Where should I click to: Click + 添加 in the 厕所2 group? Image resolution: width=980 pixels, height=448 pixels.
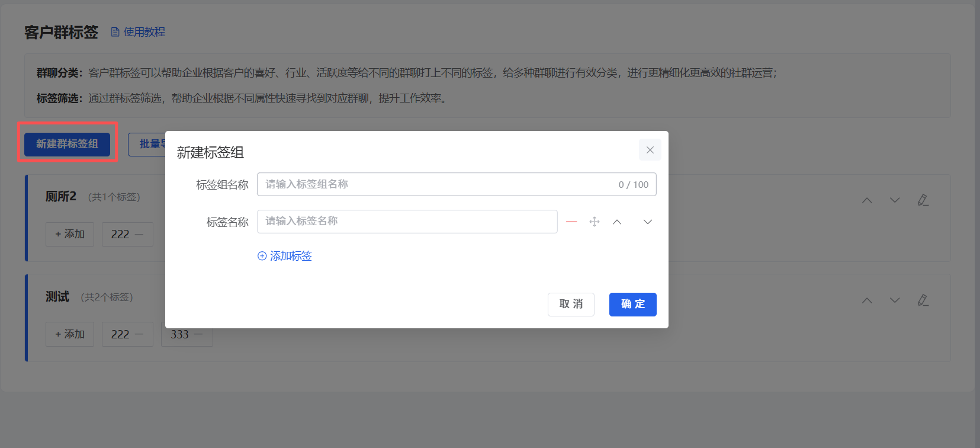click(x=70, y=234)
